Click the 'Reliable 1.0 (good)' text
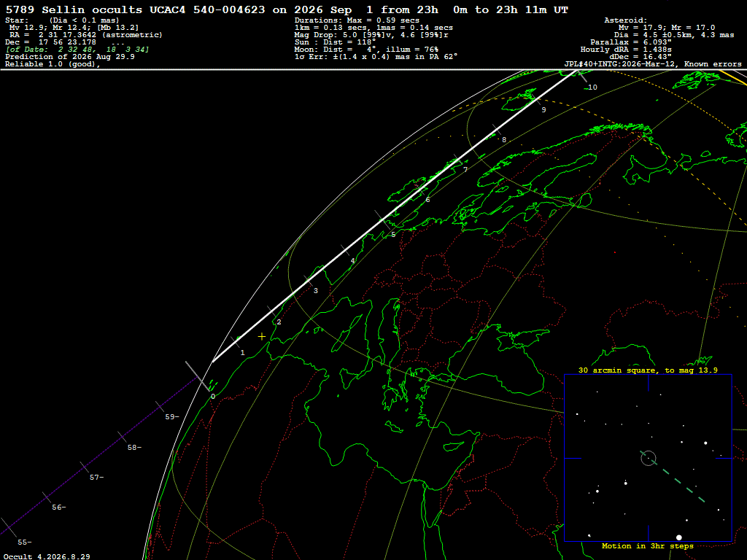Viewport: 747px width, 560px height. point(53,64)
